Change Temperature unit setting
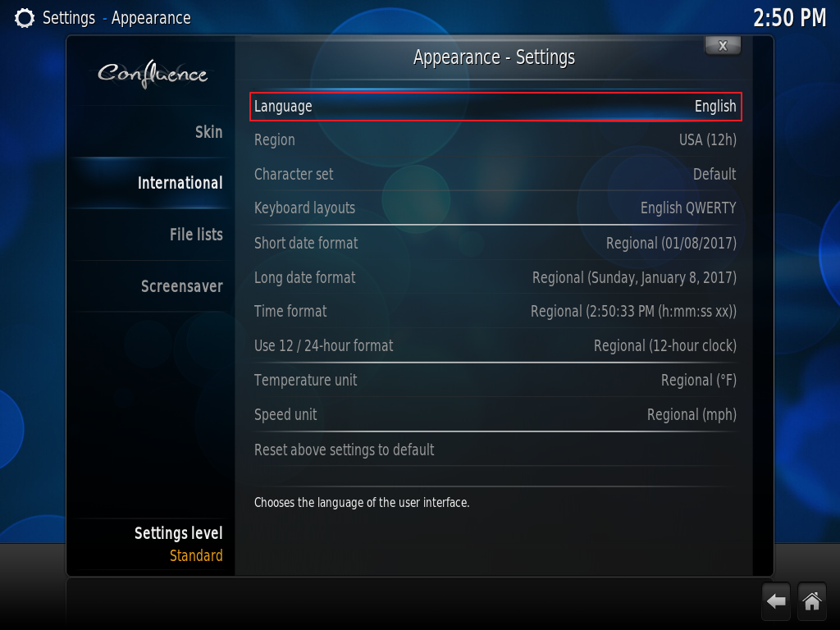Image resolution: width=840 pixels, height=630 pixels. click(495, 381)
